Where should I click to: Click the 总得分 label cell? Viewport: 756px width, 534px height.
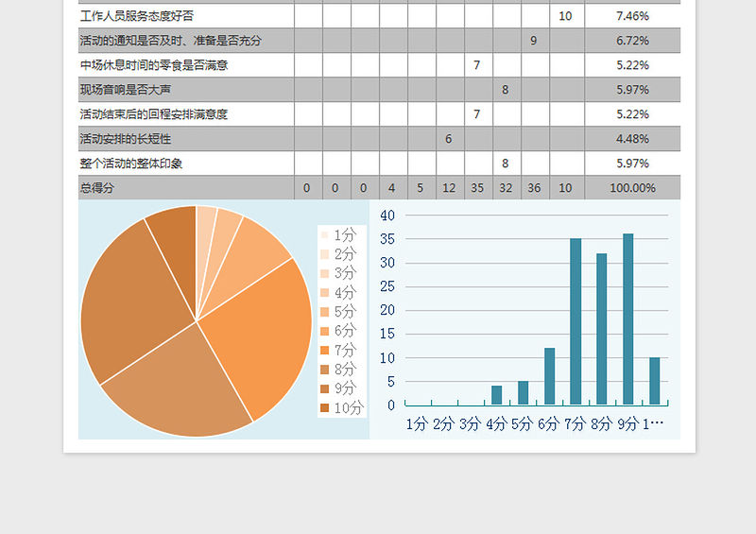[x=97, y=188]
